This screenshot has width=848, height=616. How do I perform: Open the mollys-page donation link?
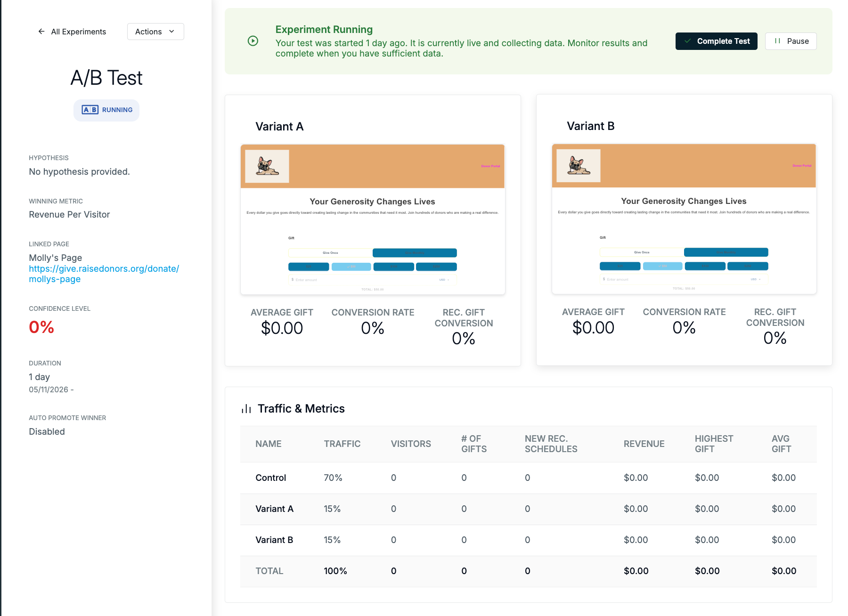[104, 274]
